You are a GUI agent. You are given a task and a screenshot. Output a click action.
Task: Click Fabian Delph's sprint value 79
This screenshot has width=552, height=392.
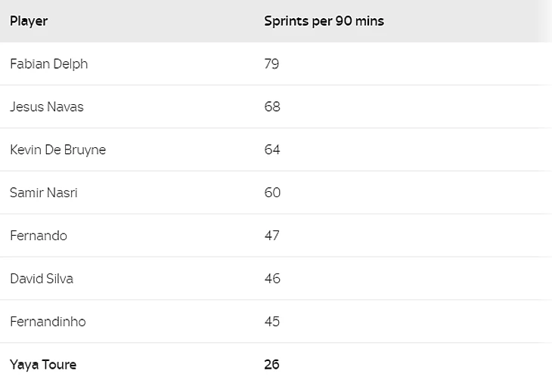pos(271,64)
